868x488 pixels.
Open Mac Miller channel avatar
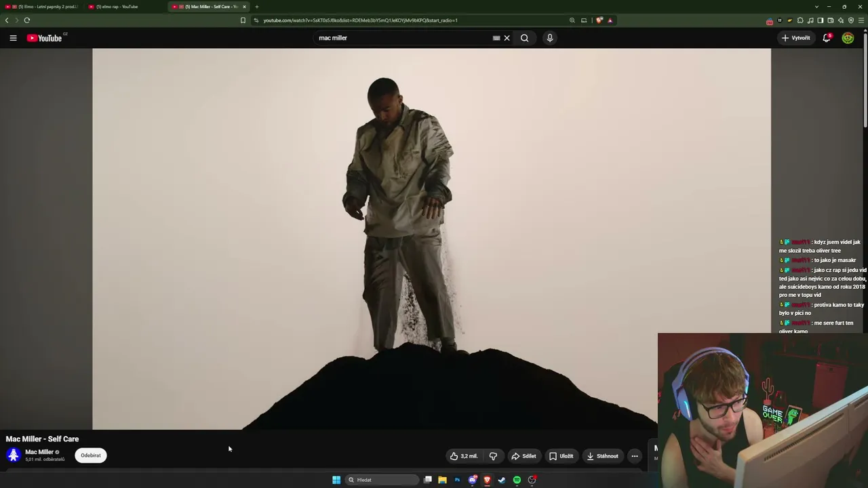(14, 455)
